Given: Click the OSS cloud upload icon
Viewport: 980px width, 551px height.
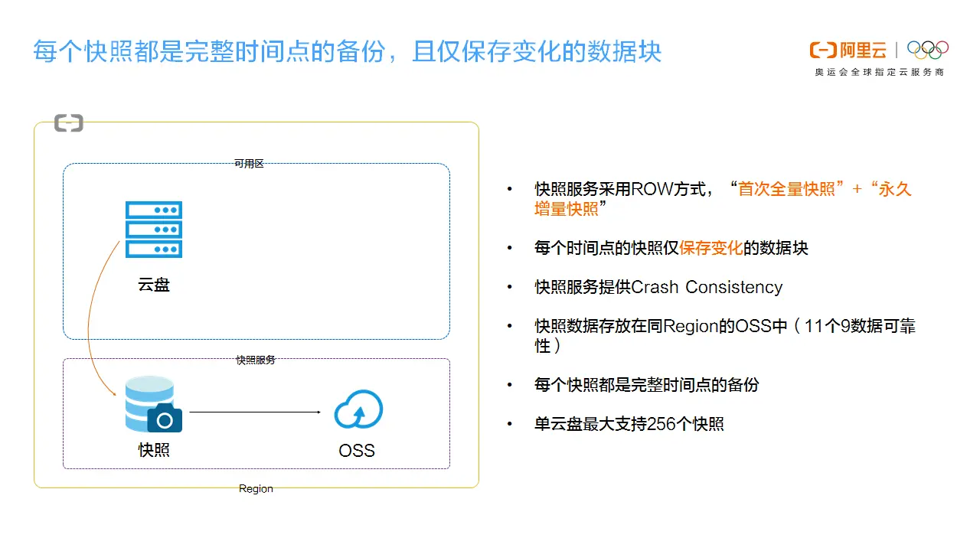Looking at the screenshot, I should (358, 410).
